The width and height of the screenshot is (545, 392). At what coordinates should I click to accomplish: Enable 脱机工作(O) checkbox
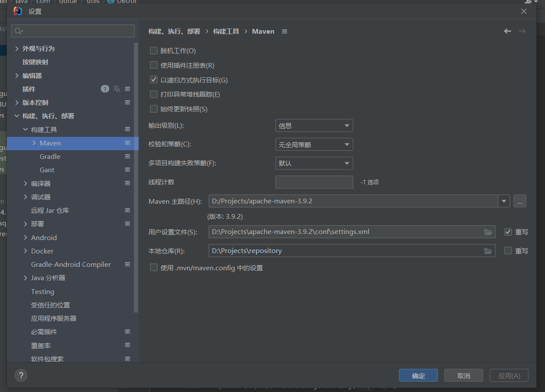tap(154, 51)
